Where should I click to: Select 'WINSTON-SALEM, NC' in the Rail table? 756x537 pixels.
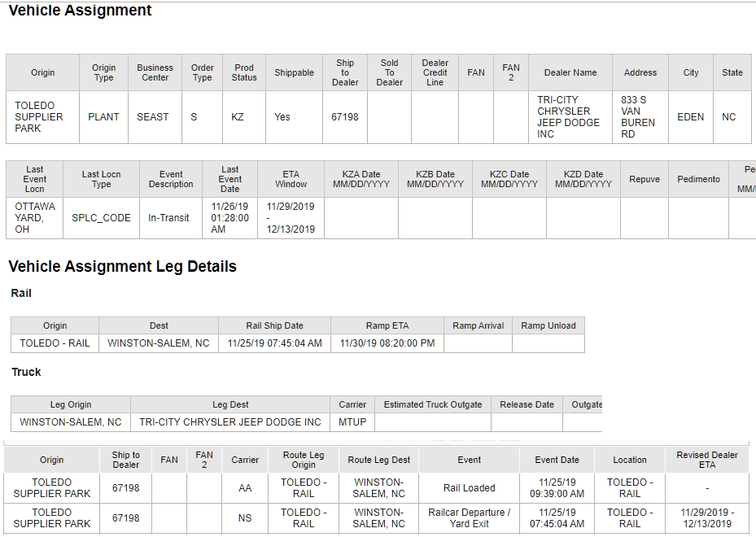click(x=159, y=343)
